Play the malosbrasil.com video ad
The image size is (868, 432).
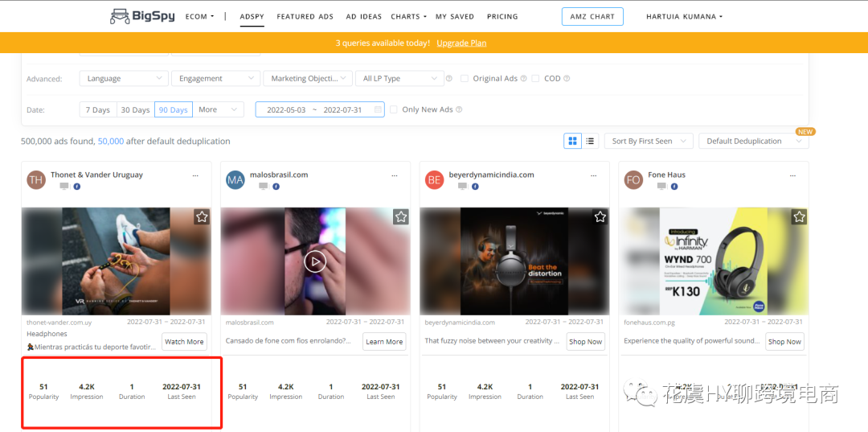click(x=315, y=261)
